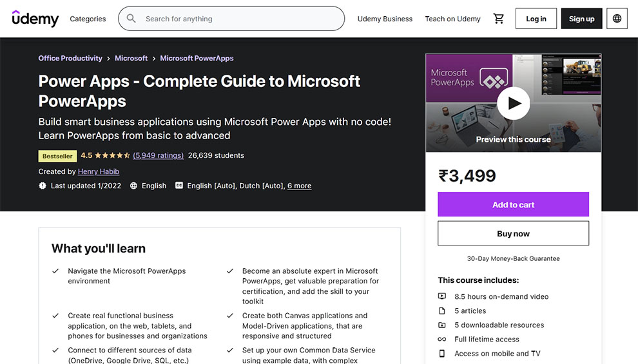638x364 pixels.
Task: Click the 5 articles document icon
Action: [x=442, y=311]
